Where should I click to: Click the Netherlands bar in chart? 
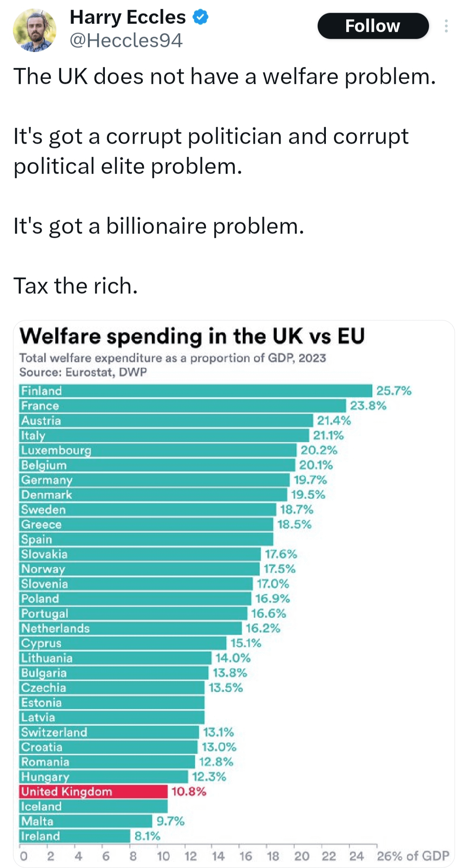tap(131, 628)
